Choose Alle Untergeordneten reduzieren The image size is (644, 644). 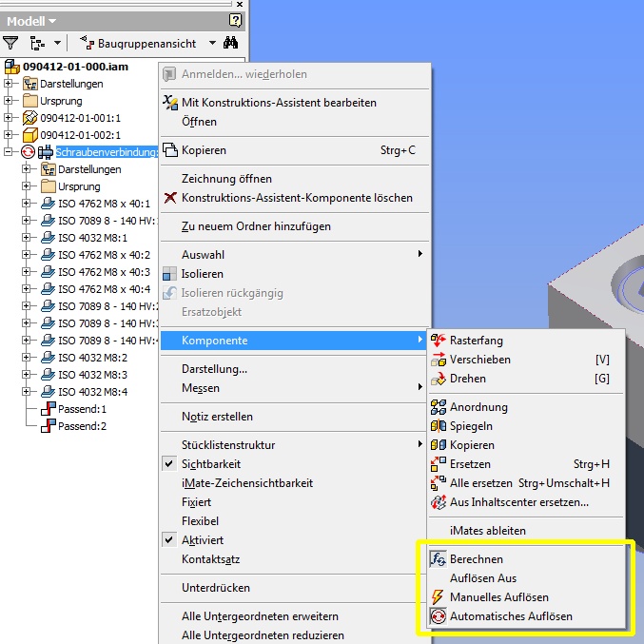tap(263, 635)
